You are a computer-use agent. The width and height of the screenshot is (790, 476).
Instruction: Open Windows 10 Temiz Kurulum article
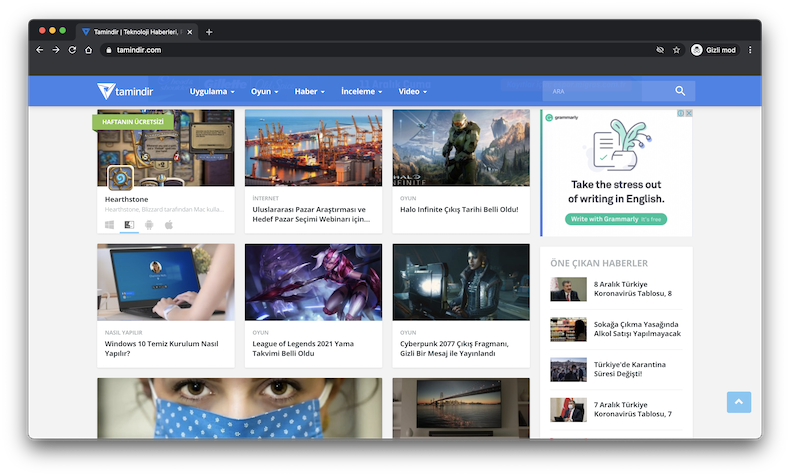point(162,348)
